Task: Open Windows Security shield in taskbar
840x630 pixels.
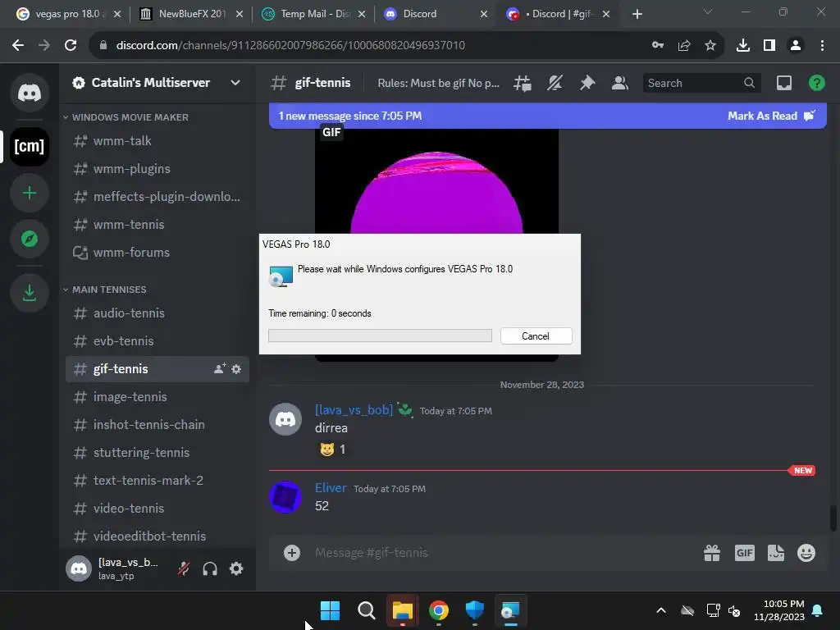Action: pos(475,610)
